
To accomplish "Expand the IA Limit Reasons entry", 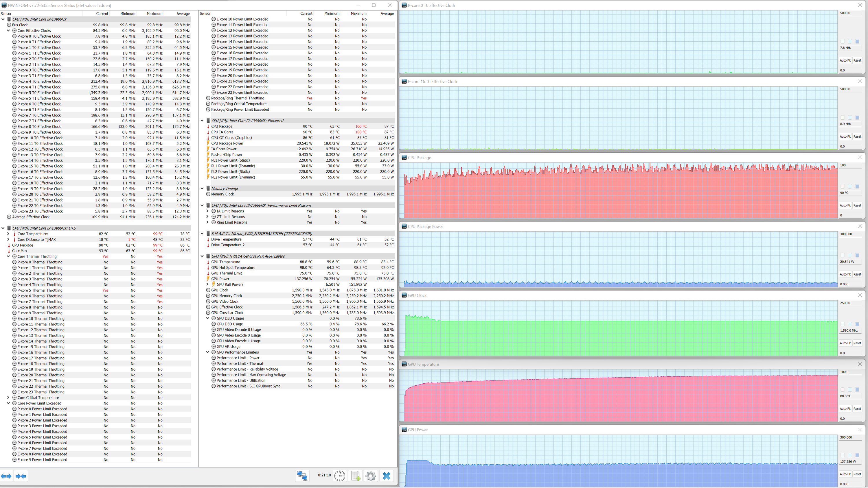I will pos(207,211).
